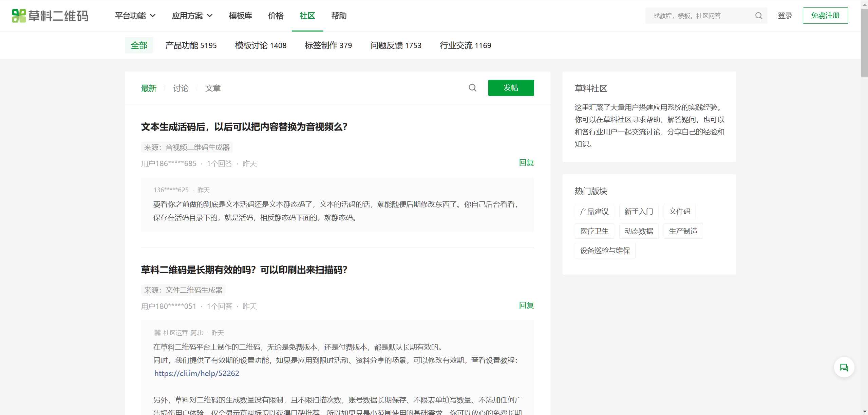Switch to 标签制作 379 category
This screenshot has width=868, height=415.
pyautogui.click(x=328, y=45)
